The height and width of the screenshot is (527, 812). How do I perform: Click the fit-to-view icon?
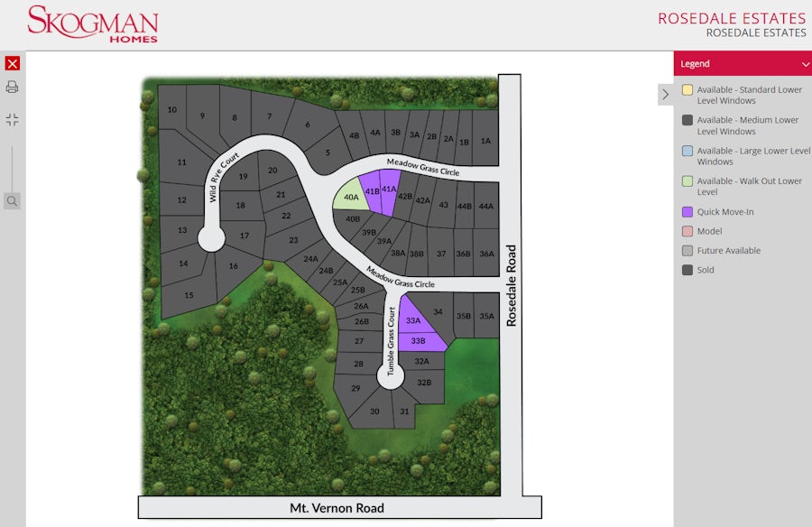click(x=12, y=119)
